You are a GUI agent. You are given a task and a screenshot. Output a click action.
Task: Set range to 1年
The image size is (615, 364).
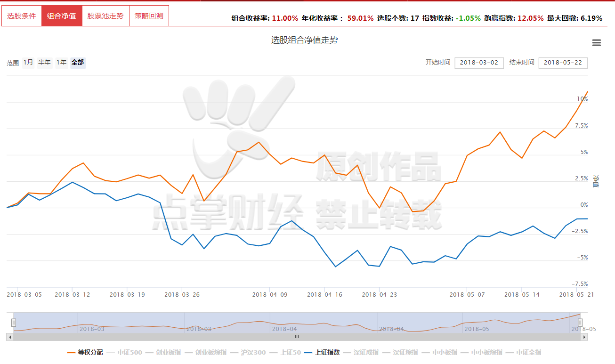click(x=61, y=63)
